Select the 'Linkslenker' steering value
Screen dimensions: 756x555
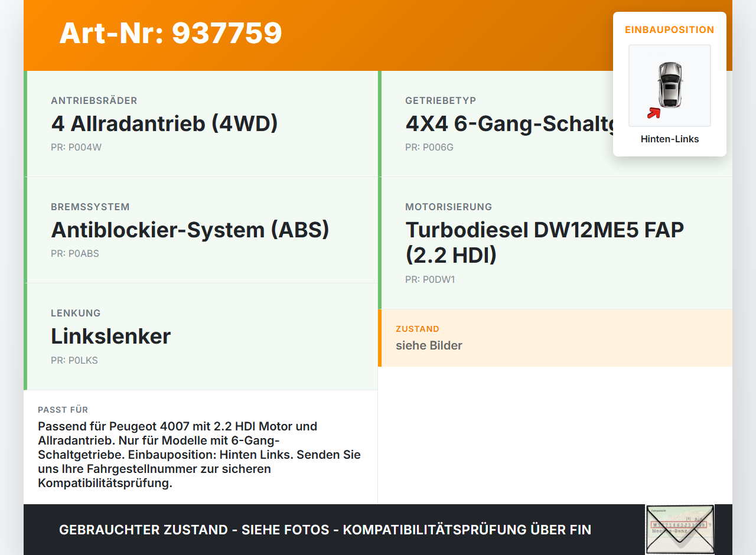tap(111, 336)
